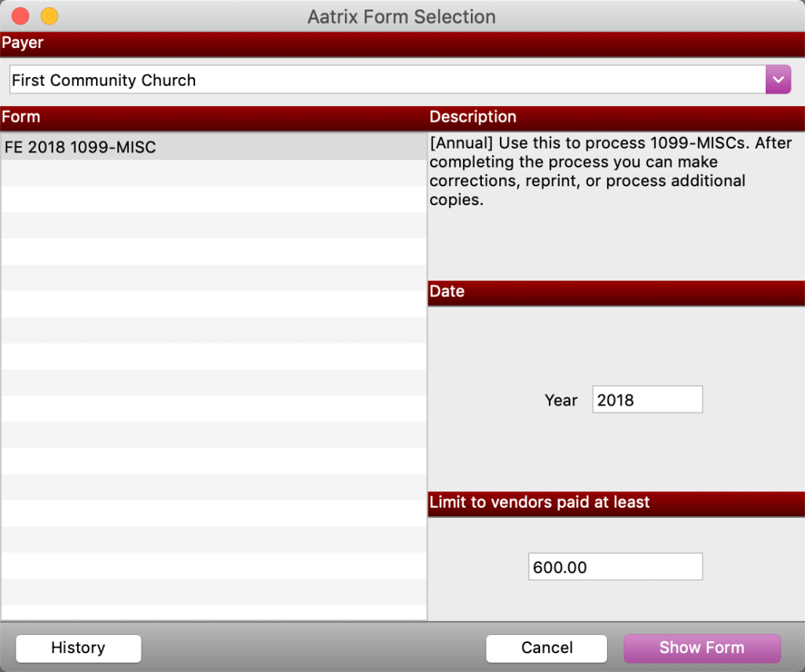
Task: Click the empty row directly below FE 2018 1099-MISC
Action: 214,173
